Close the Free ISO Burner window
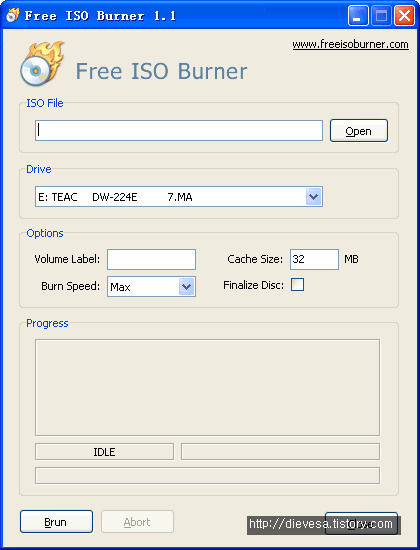 pos(404,16)
